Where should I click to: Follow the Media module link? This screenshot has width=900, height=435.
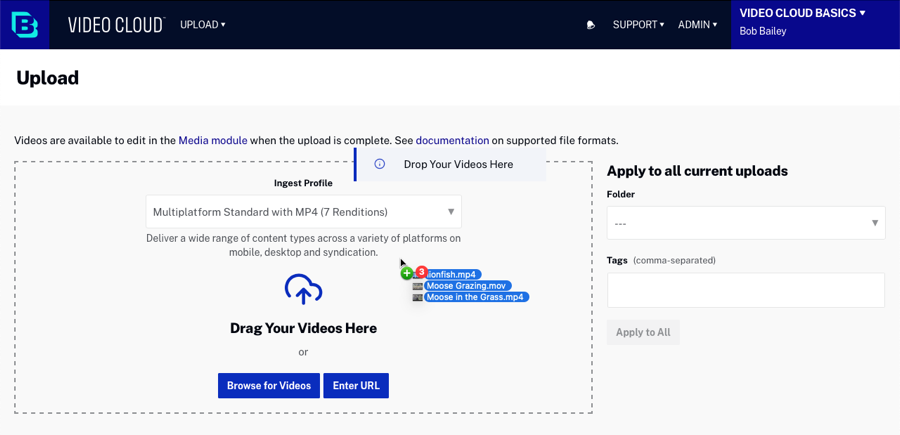point(212,141)
